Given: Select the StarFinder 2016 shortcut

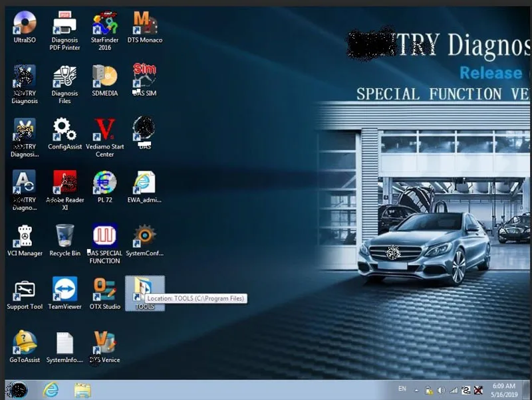Looking at the screenshot, I should click(x=104, y=31).
